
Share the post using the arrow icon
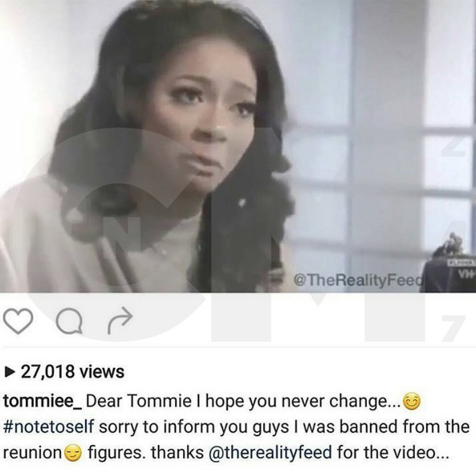[120, 321]
